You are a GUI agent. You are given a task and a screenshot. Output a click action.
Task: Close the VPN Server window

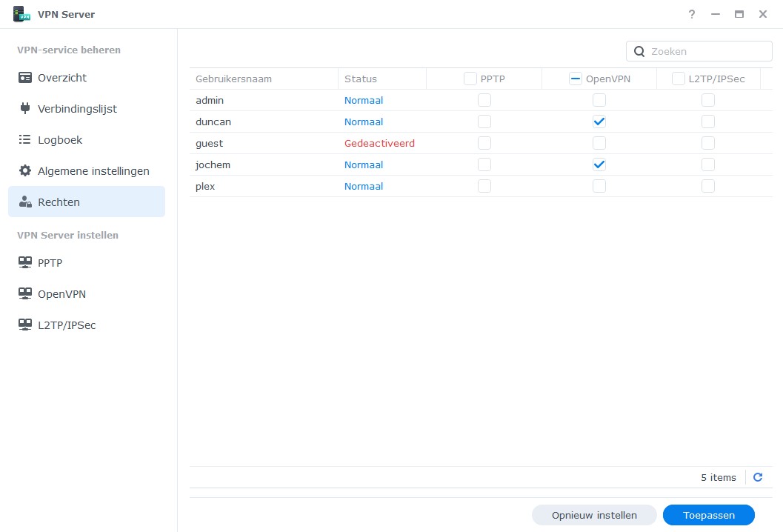coord(762,14)
